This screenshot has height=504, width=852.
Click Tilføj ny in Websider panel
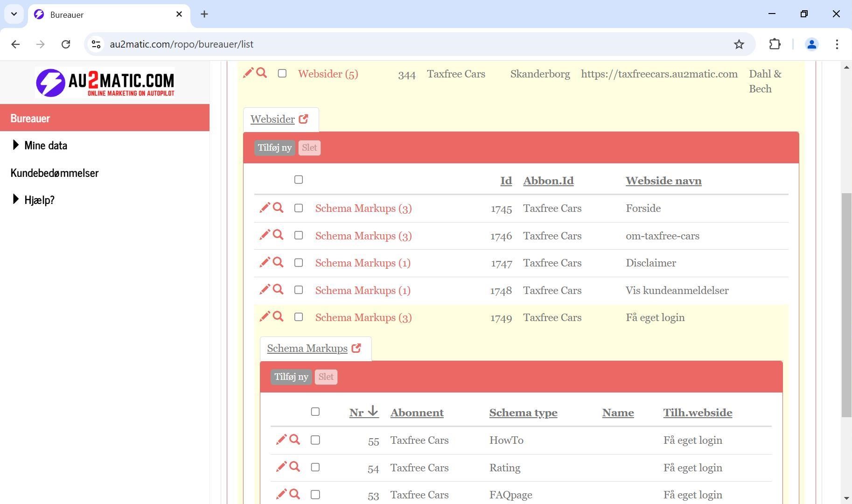click(275, 147)
